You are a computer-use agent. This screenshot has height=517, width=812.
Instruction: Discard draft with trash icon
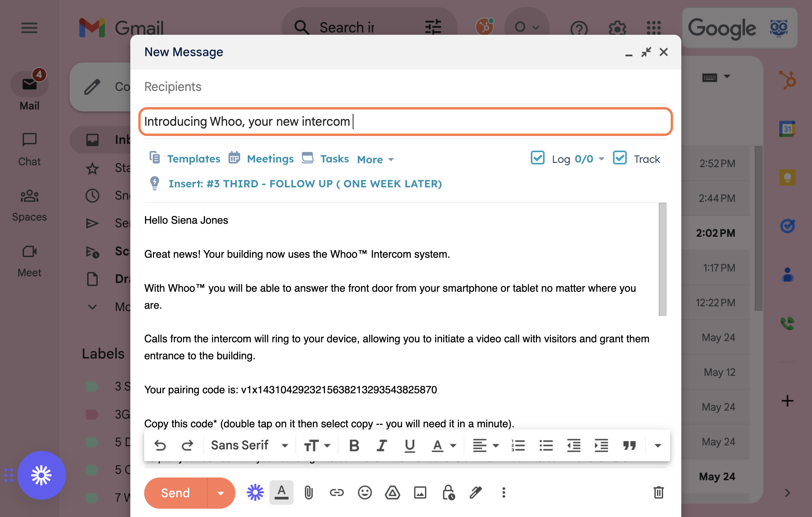click(658, 492)
